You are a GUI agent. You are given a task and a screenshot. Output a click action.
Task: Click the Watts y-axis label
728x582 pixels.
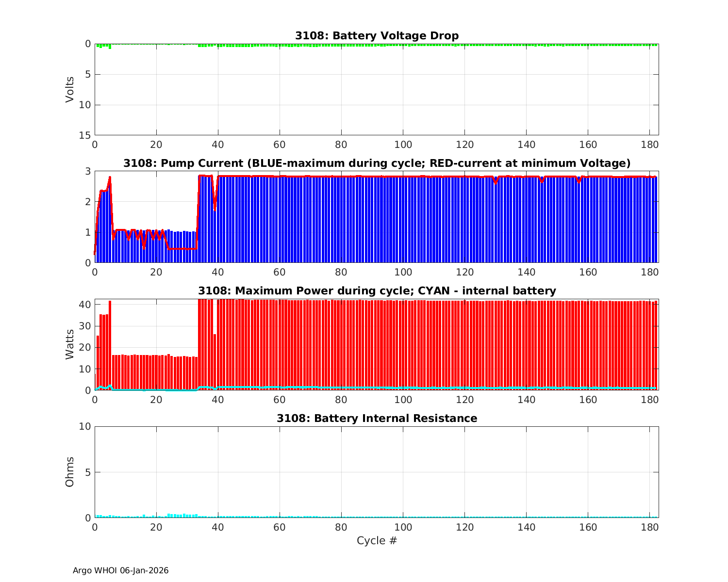click(x=70, y=344)
